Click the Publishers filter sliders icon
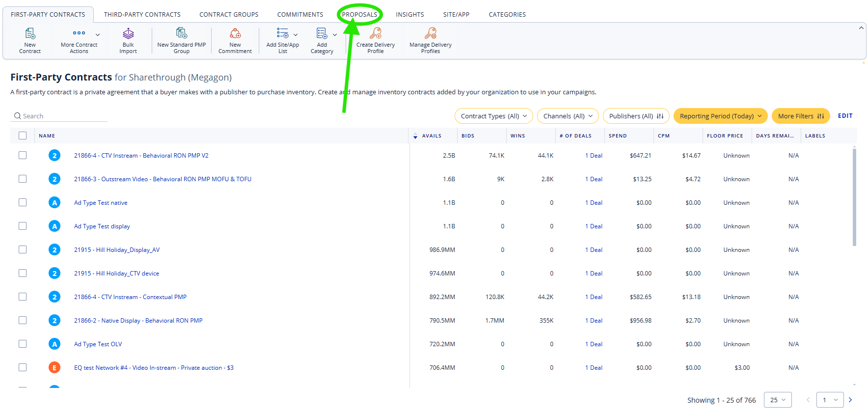This screenshot has height=413, width=868. click(x=660, y=116)
